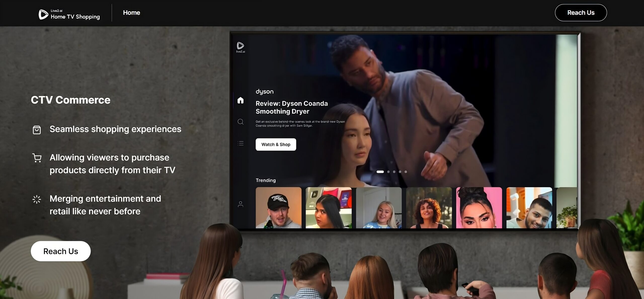The height and width of the screenshot is (299, 644).
Task: Open the list menu icon in TV sidebar
Action: click(240, 143)
